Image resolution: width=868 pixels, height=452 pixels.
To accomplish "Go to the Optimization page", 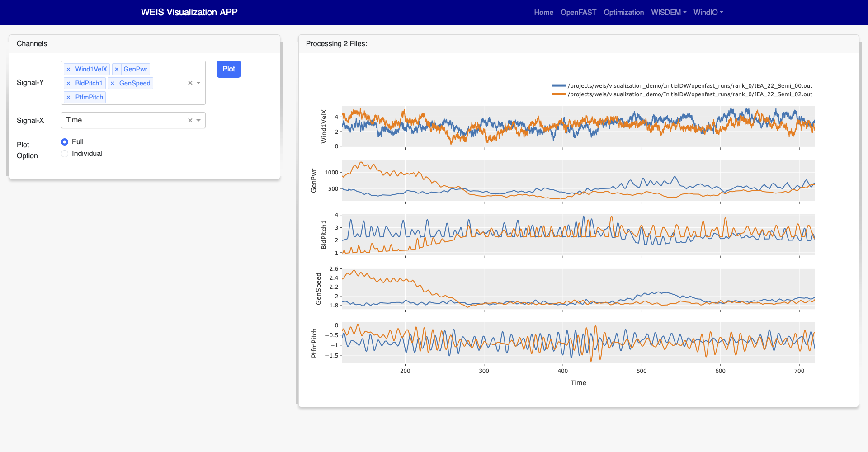I will click(x=623, y=12).
